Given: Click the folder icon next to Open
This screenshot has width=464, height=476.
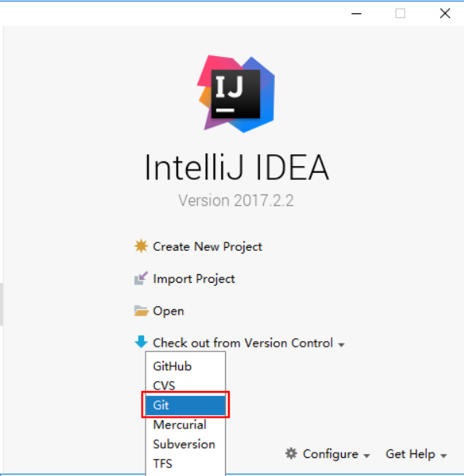Looking at the screenshot, I should click(x=141, y=311).
